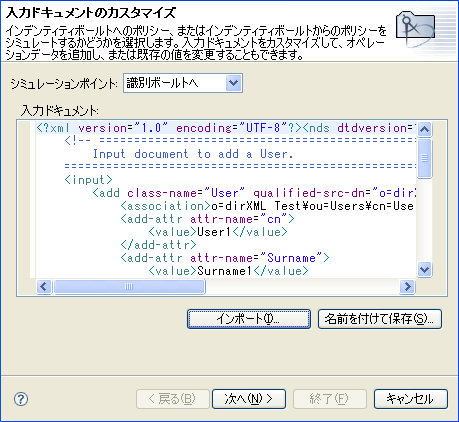The image size is (459, 422).
Task: Click the vertical scrollbar down arrow
Action: (424, 269)
